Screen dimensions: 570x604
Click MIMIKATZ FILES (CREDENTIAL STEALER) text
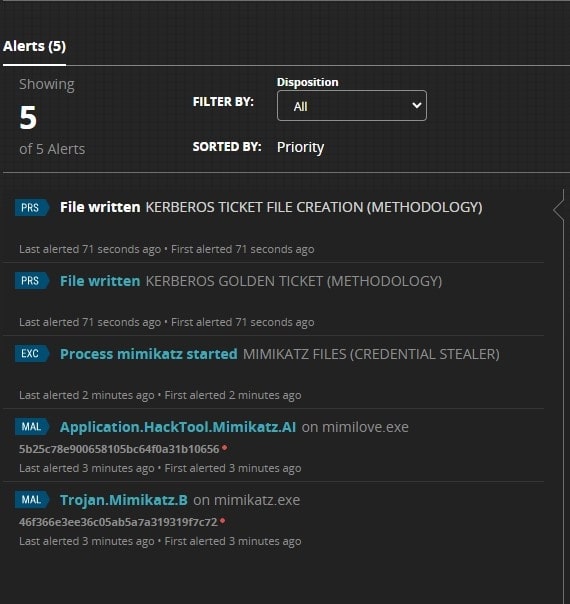(371, 354)
